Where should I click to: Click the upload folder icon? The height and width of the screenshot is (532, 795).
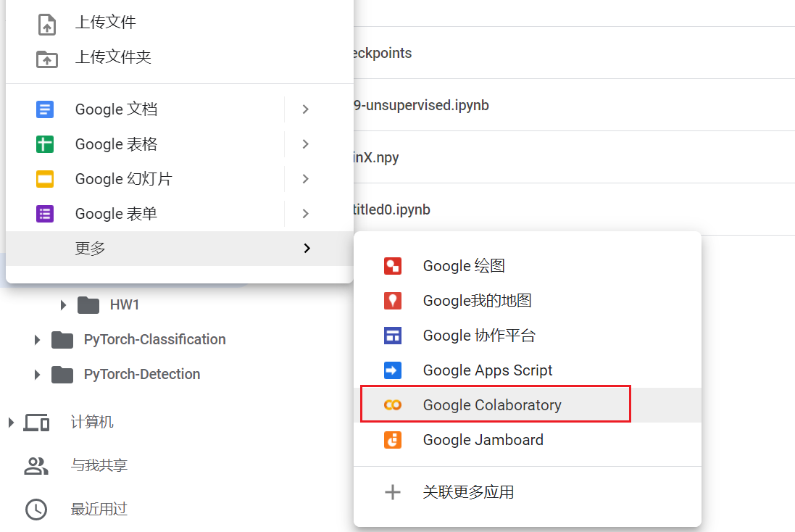tap(46, 59)
